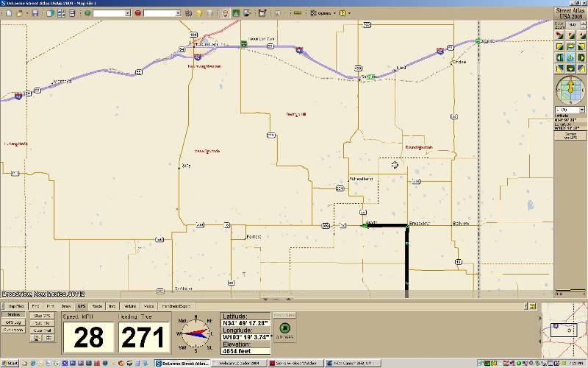Click the green GPS power icon
This screenshot has height=368, width=588.
coord(284,328)
